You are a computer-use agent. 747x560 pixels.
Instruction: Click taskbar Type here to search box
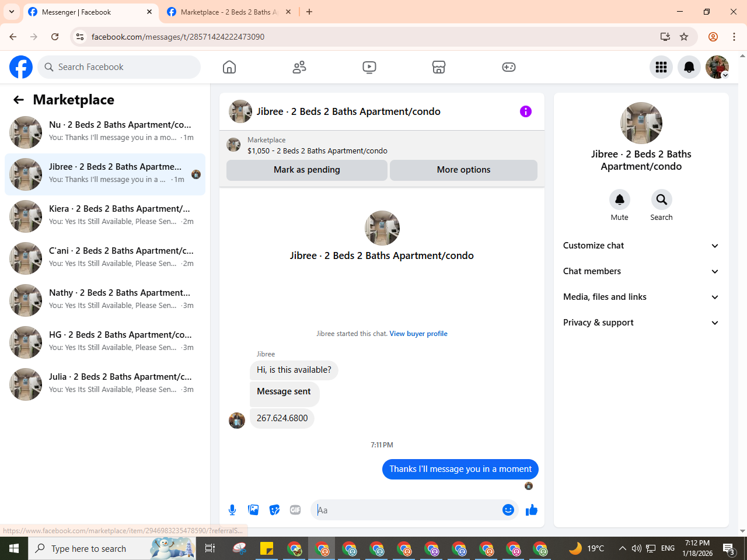pyautogui.click(x=111, y=548)
